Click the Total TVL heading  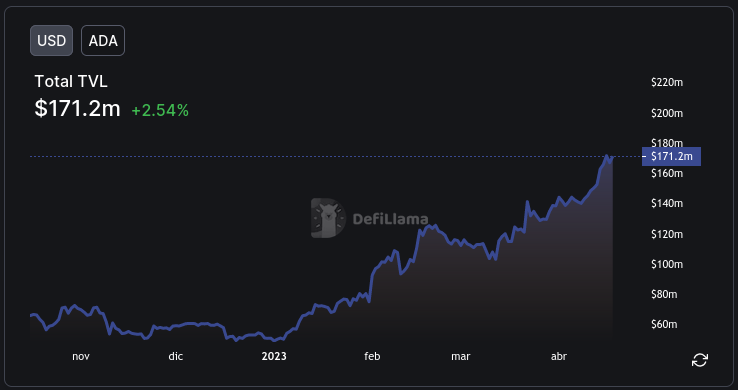pyautogui.click(x=71, y=81)
